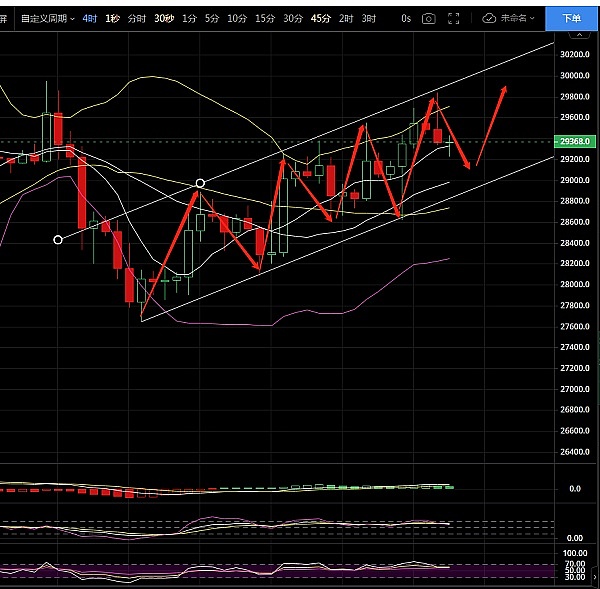Open the 未命名 layout dropdown

pyautogui.click(x=517, y=18)
